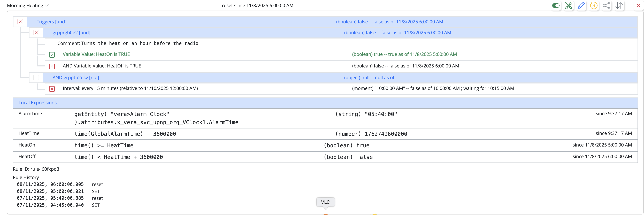Screen dimensions: 644x215
Task: Collapse the grpprgb0e2 [and] group row
Action: coord(71,33)
